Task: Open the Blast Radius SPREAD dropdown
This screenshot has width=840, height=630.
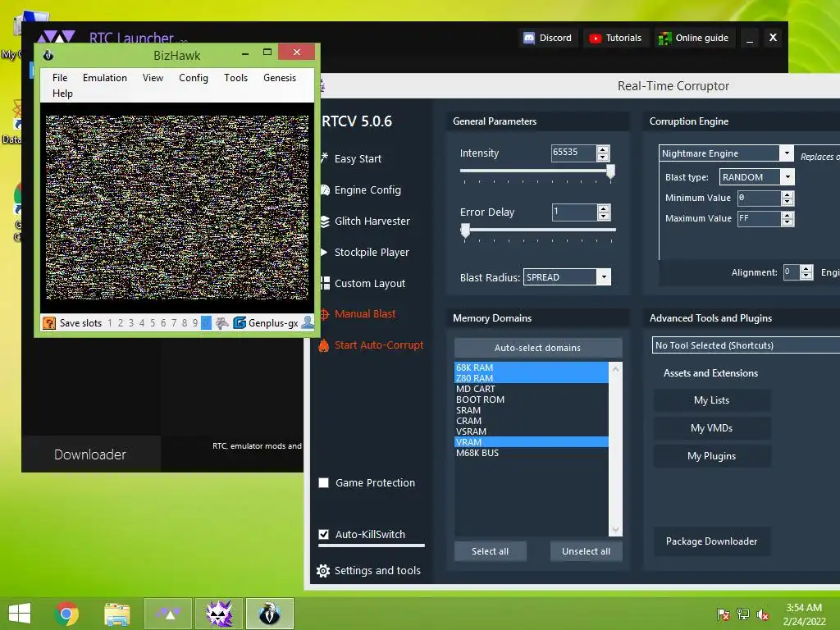Action: [604, 277]
